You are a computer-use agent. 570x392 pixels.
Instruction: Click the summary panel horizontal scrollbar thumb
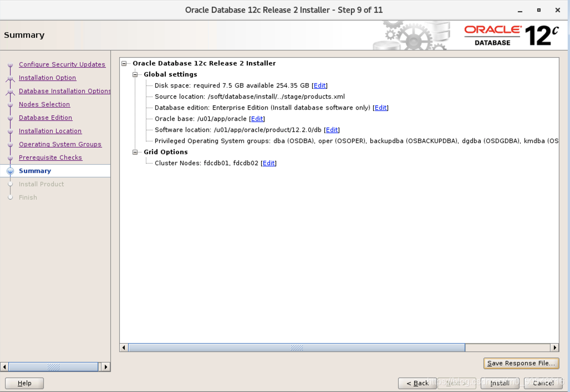(297, 348)
